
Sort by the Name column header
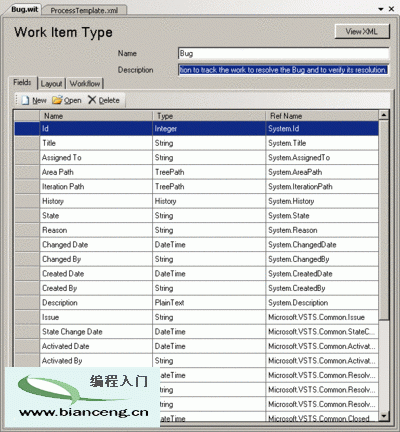click(96, 116)
